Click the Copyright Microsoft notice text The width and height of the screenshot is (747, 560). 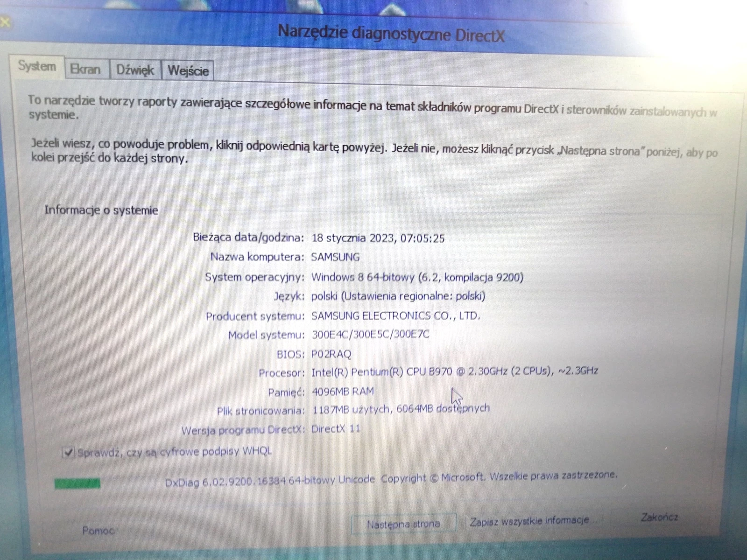[499, 476]
